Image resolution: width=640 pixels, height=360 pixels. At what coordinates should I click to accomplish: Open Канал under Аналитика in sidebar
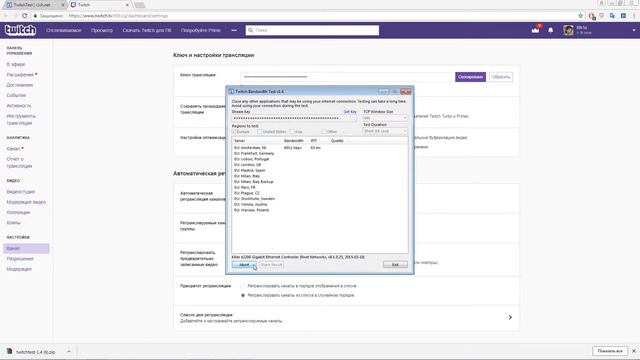13,149
